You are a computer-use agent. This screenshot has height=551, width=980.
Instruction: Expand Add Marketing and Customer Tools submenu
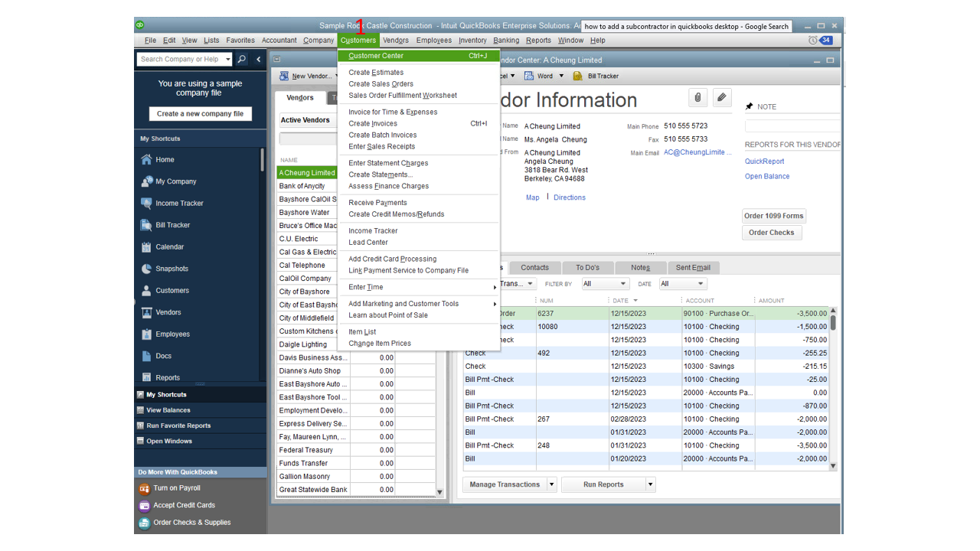(x=418, y=304)
